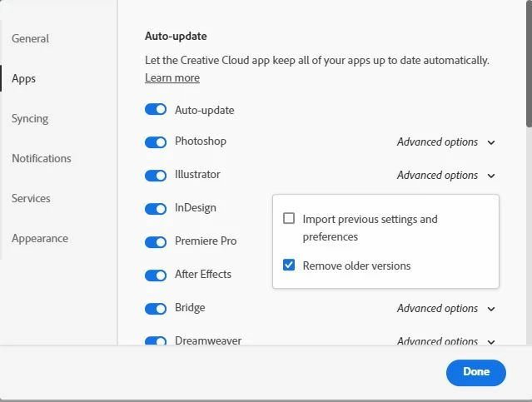
Task: Click the After Effects app label
Action: [x=203, y=274]
